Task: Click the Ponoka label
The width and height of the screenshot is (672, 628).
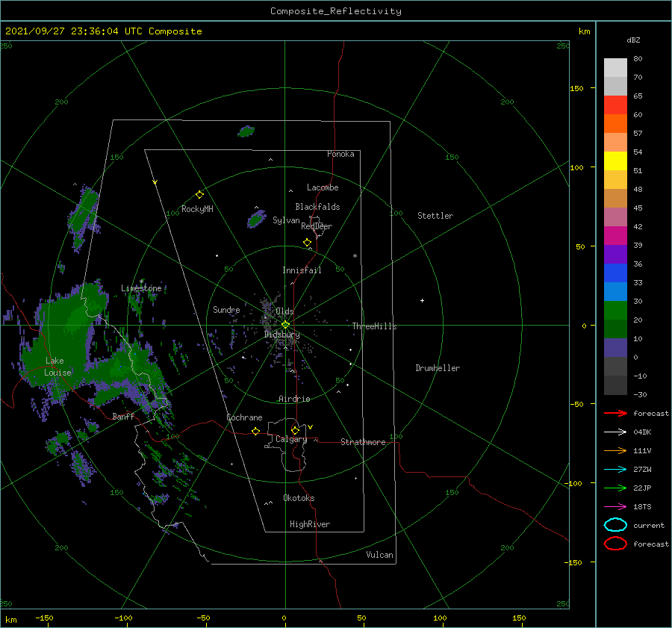Action: click(x=340, y=154)
